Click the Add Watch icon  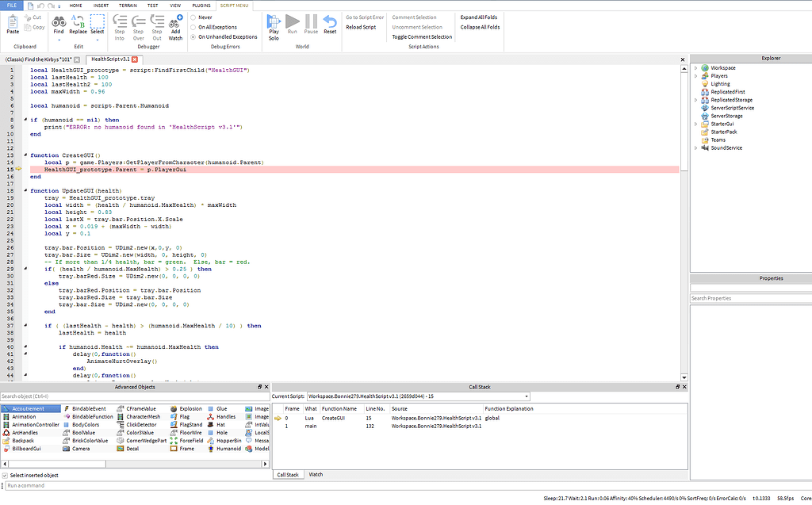point(175,21)
